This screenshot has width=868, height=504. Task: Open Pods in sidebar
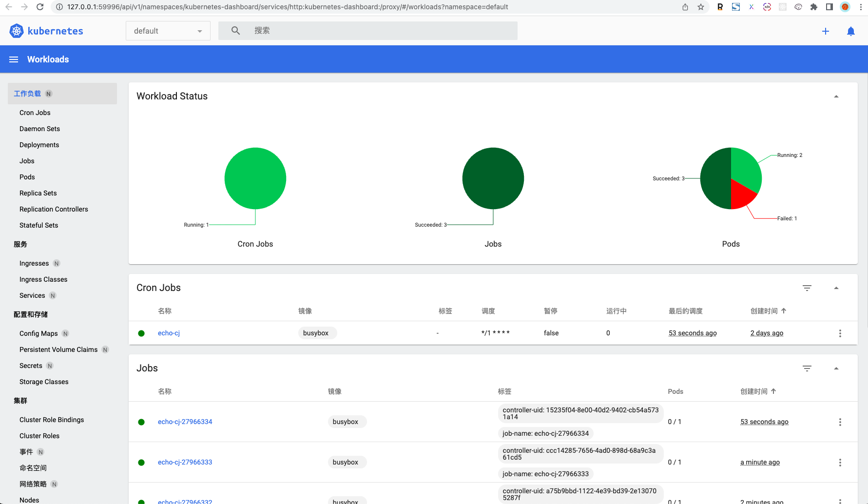point(27,177)
